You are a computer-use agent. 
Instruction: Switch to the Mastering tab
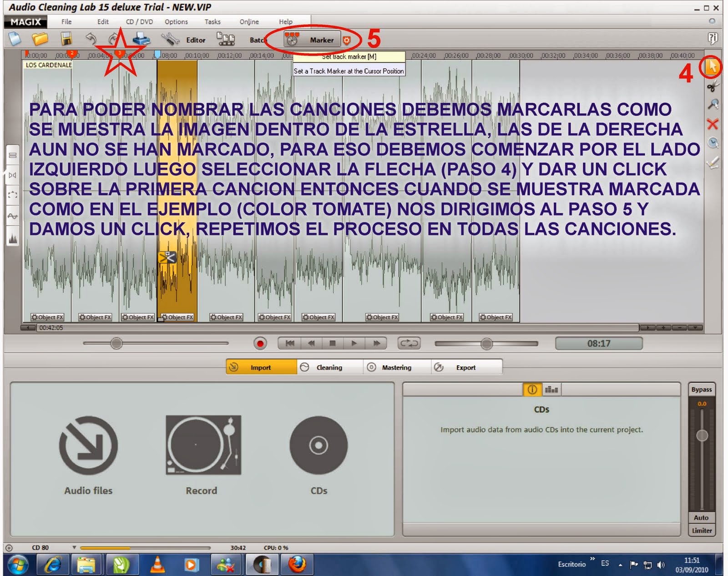(x=397, y=367)
